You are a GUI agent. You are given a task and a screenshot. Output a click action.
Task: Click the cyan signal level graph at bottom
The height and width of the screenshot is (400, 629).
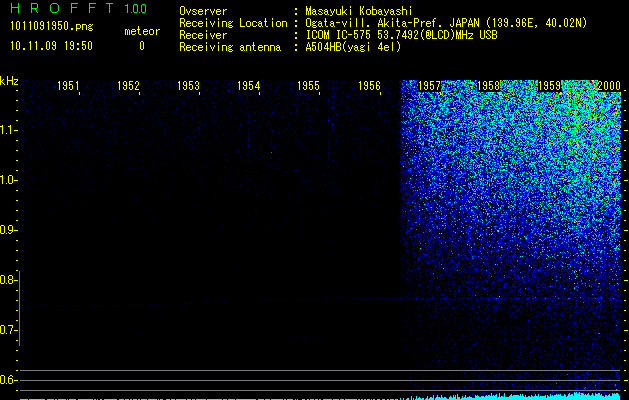(x=320, y=396)
